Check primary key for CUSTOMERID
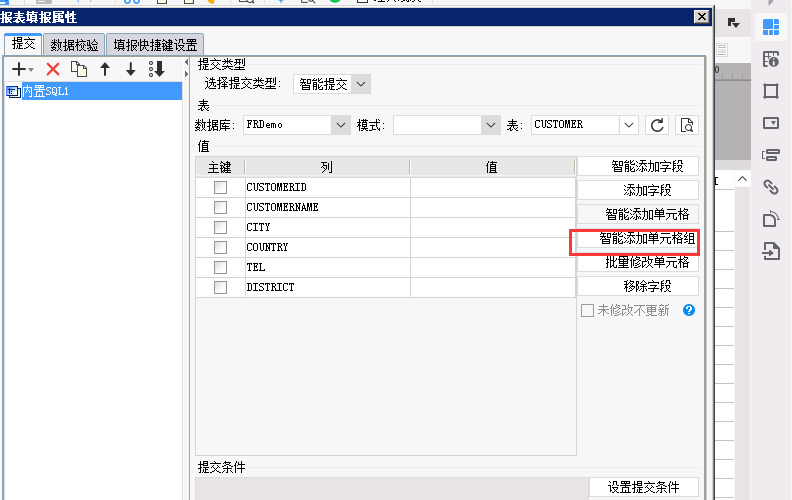Viewport: 792px width, 500px height. pos(220,187)
